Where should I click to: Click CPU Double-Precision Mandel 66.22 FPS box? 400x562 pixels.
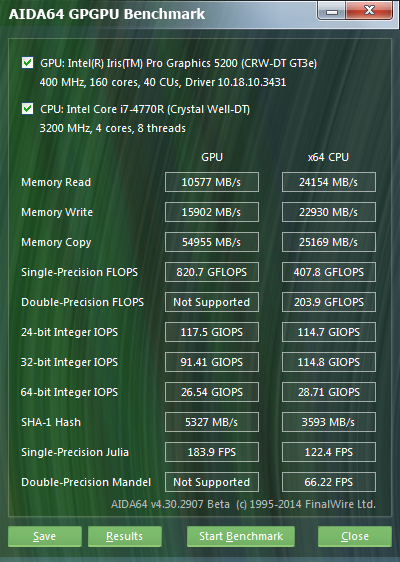(329, 482)
